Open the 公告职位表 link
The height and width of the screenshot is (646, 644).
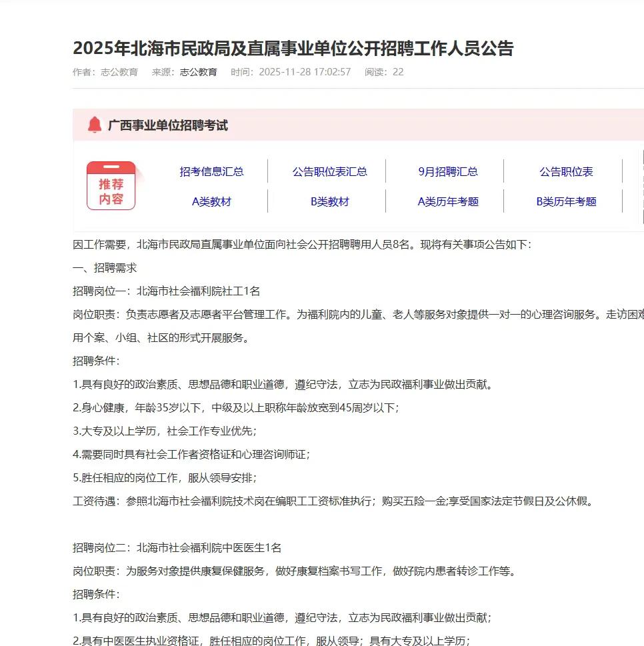coord(565,171)
